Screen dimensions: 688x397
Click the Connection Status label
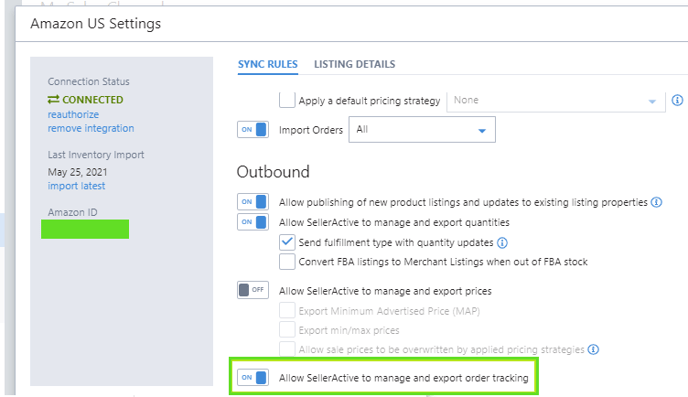[x=89, y=82]
